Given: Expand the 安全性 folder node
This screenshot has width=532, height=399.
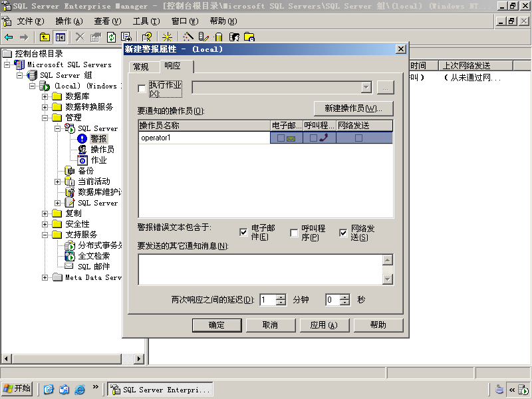Looking at the screenshot, I should (45, 224).
